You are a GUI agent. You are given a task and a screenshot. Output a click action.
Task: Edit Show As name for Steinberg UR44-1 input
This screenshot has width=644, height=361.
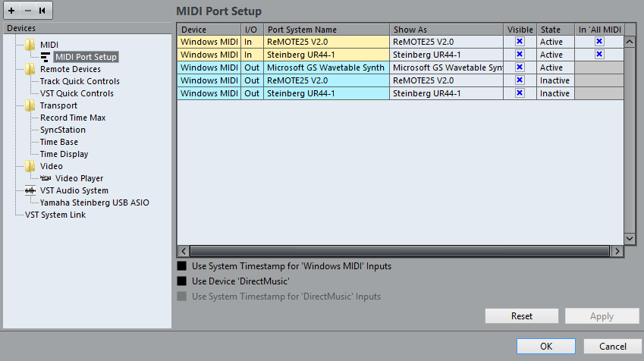(447, 54)
